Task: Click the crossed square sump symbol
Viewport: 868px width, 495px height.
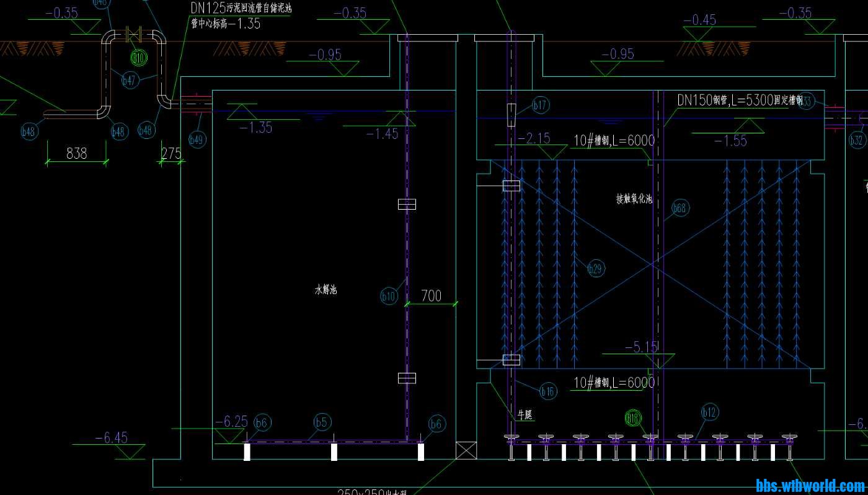Action: 465,450
